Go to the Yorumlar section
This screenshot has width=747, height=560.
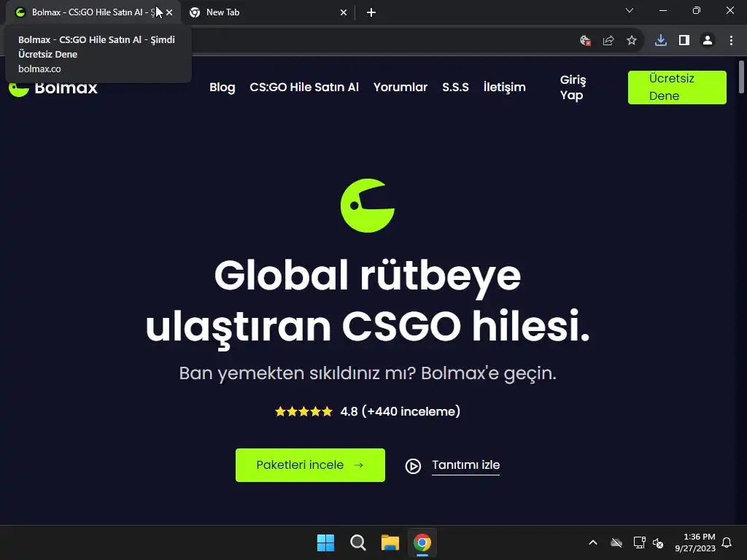(x=400, y=87)
